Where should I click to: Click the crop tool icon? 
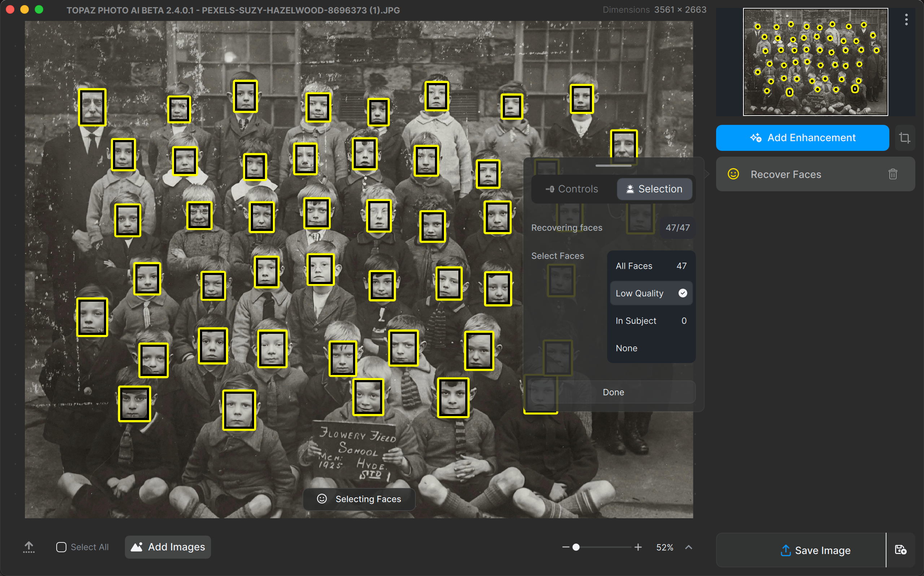pos(904,138)
